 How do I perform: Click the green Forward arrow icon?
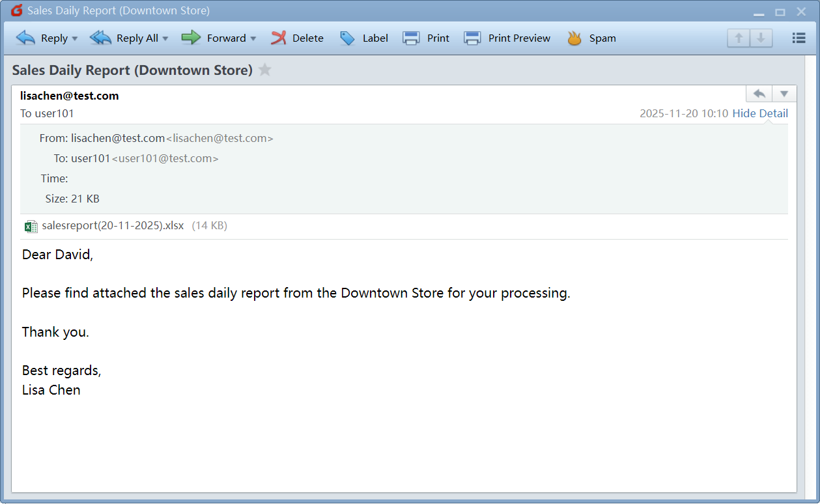click(191, 38)
